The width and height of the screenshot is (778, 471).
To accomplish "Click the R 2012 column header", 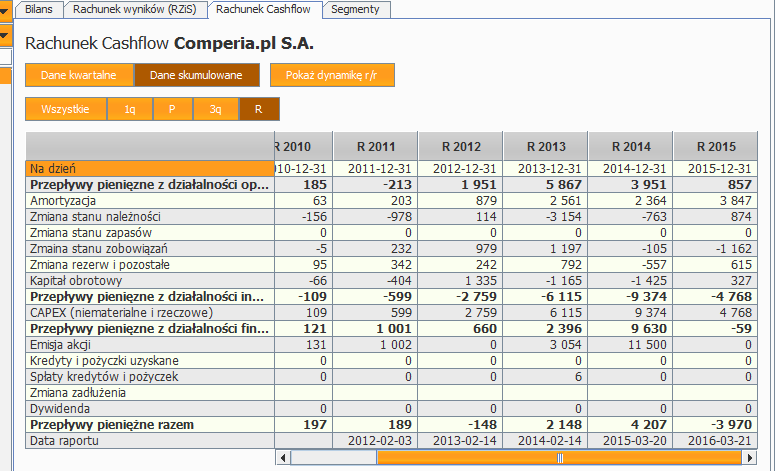I will (x=461, y=146).
